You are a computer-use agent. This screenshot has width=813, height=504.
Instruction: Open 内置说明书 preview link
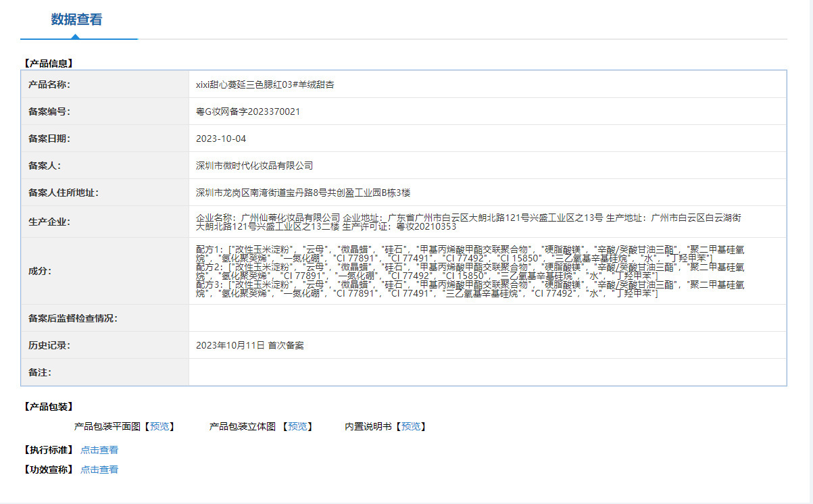point(411,426)
